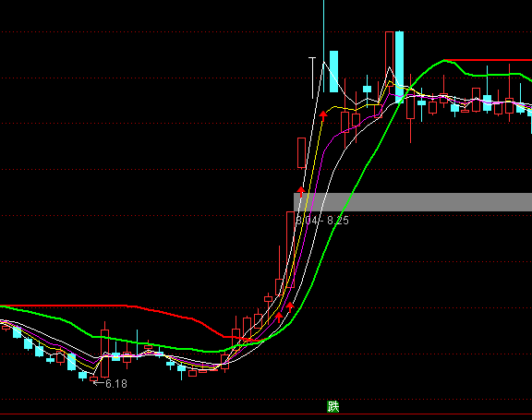
Task: Select the small arrow pointing to 6.18
Action: click(x=99, y=383)
